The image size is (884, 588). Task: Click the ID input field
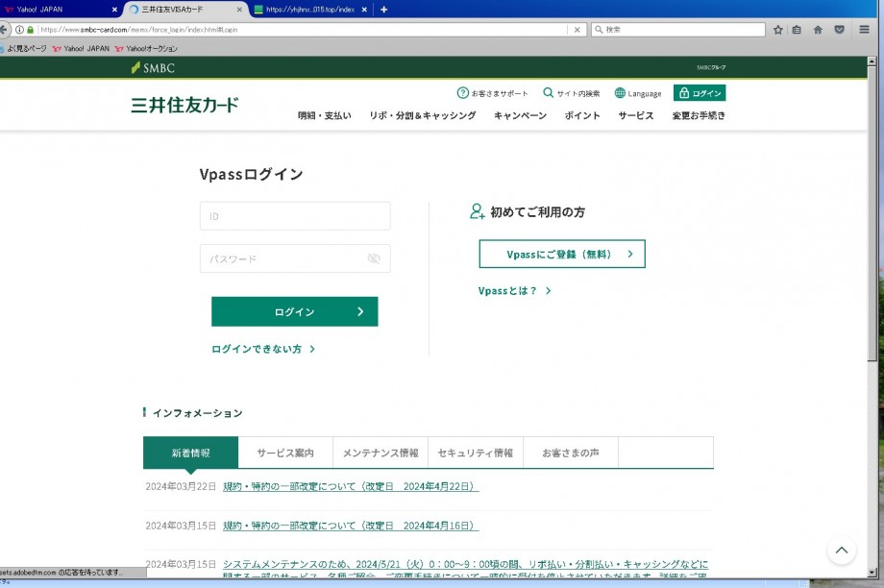(295, 216)
